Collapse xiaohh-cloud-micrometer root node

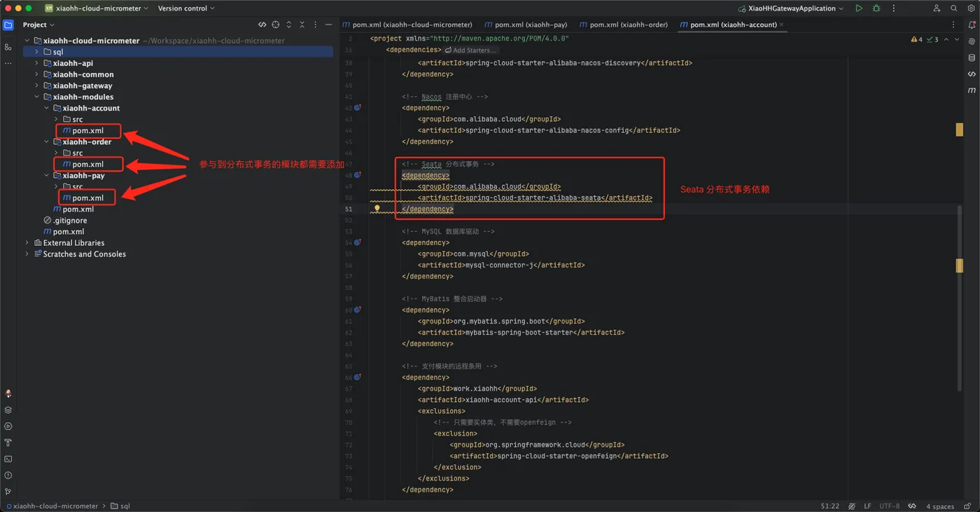coord(27,41)
